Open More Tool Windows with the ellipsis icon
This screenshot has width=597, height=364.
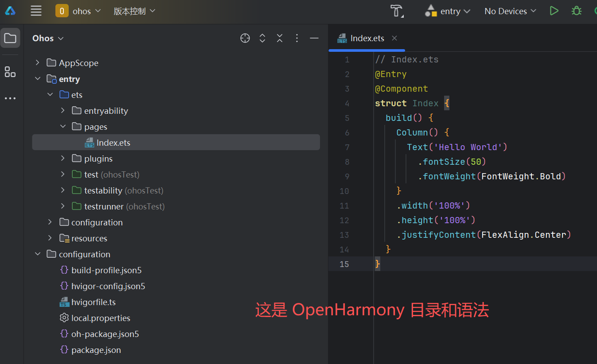click(x=10, y=98)
